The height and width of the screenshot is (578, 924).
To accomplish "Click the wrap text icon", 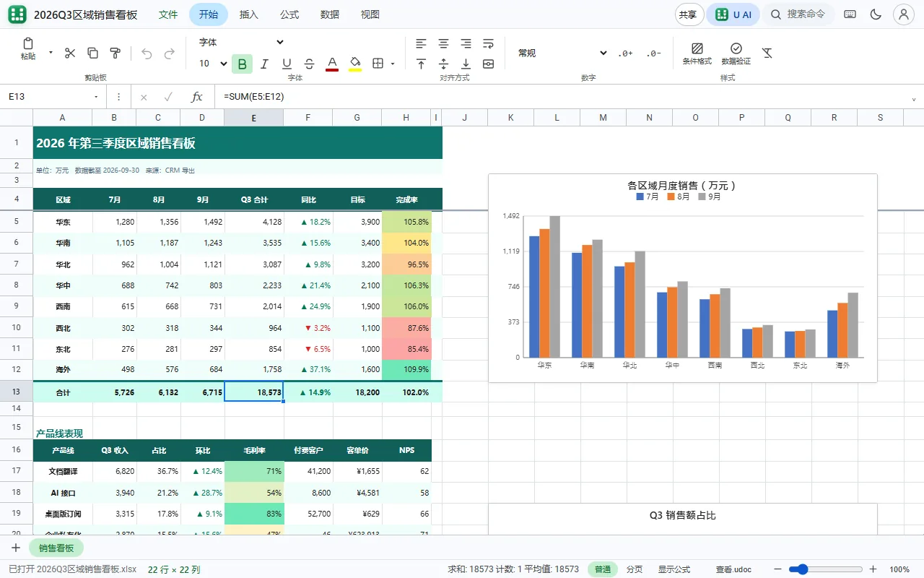I will coord(489,43).
